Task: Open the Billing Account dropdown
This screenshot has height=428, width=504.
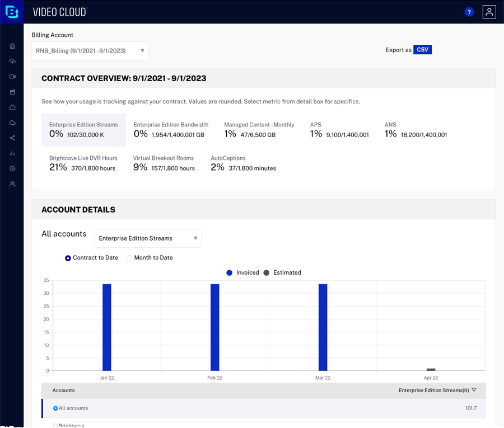Action: click(90, 50)
